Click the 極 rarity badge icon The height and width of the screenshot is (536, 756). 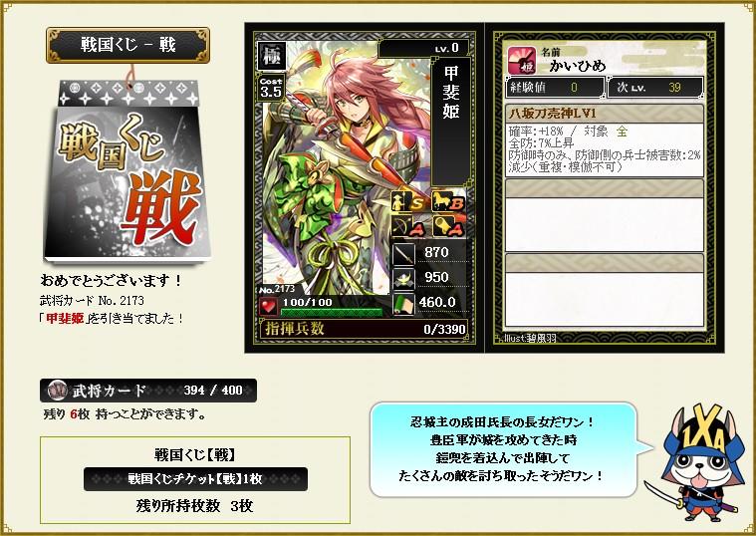click(272, 56)
